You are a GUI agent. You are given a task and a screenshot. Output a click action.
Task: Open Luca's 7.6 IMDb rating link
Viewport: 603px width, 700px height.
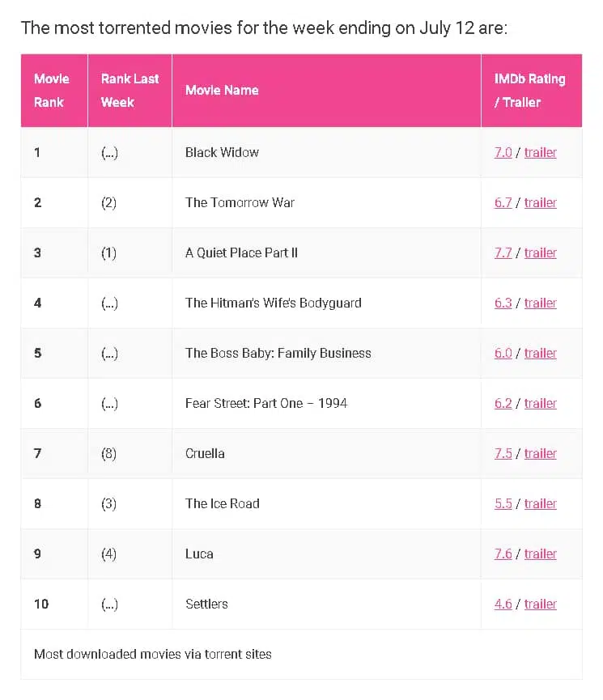(503, 554)
